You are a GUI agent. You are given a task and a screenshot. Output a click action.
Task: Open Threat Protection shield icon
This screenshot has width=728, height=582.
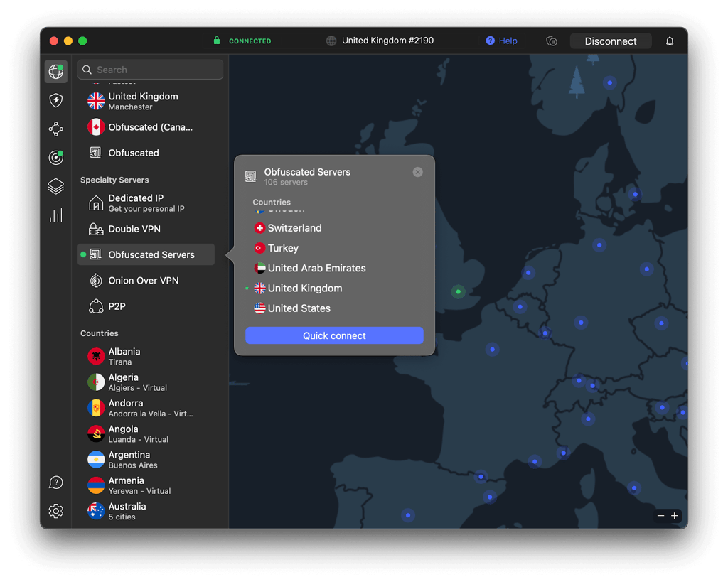pyautogui.click(x=55, y=100)
